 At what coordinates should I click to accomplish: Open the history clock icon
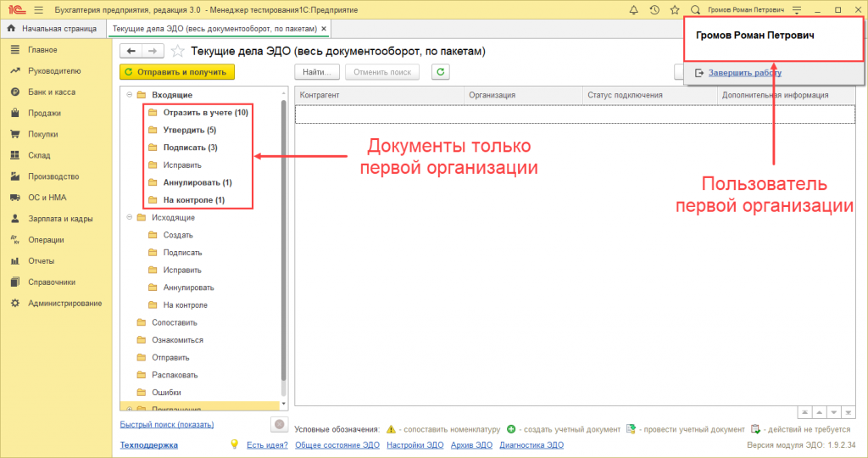coord(654,10)
